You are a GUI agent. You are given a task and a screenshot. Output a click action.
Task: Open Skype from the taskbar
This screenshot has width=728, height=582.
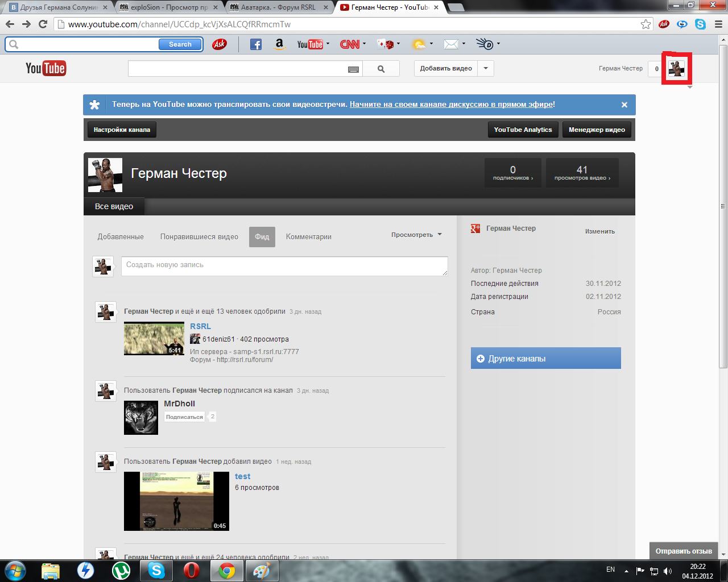[x=156, y=570]
